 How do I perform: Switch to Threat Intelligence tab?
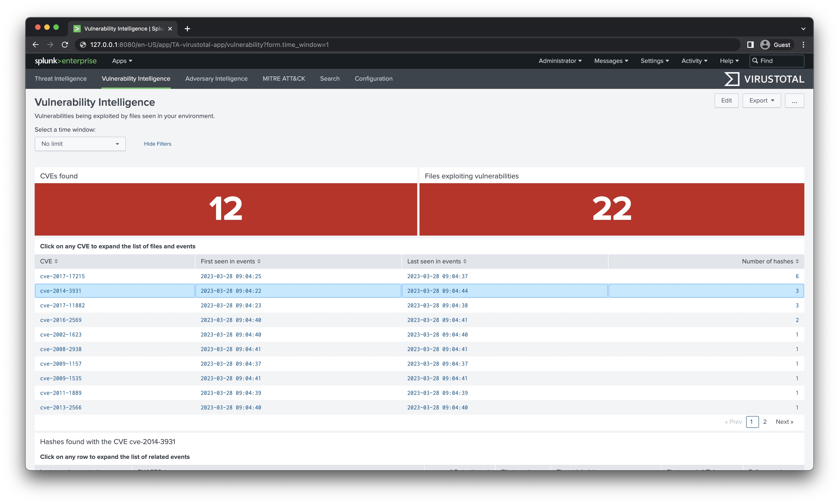tap(60, 78)
